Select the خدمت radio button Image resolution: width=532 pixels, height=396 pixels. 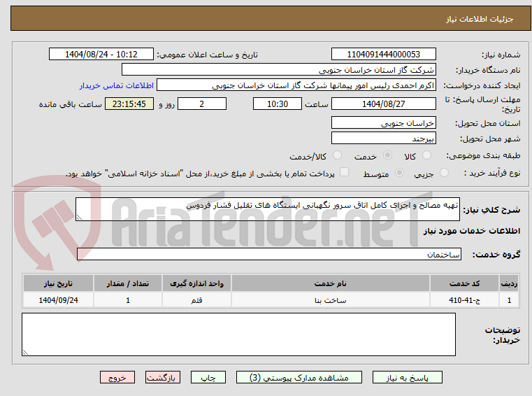[387, 155]
